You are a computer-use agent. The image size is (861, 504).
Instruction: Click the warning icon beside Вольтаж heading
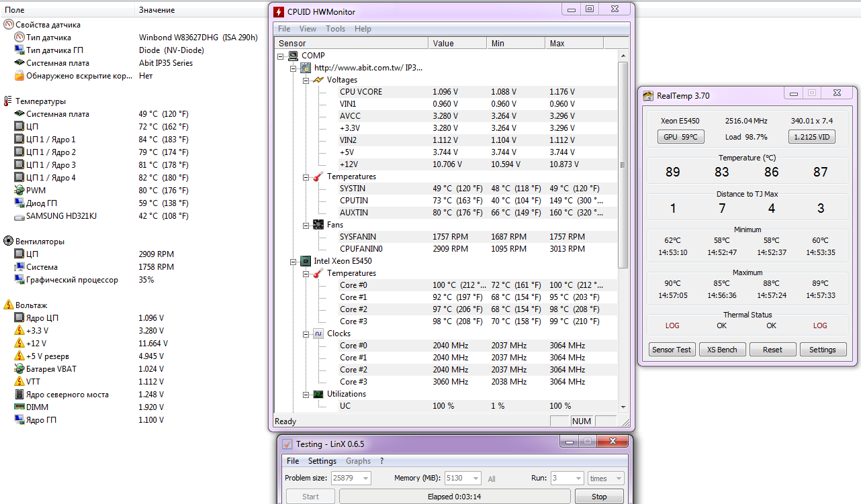pyautogui.click(x=8, y=305)
